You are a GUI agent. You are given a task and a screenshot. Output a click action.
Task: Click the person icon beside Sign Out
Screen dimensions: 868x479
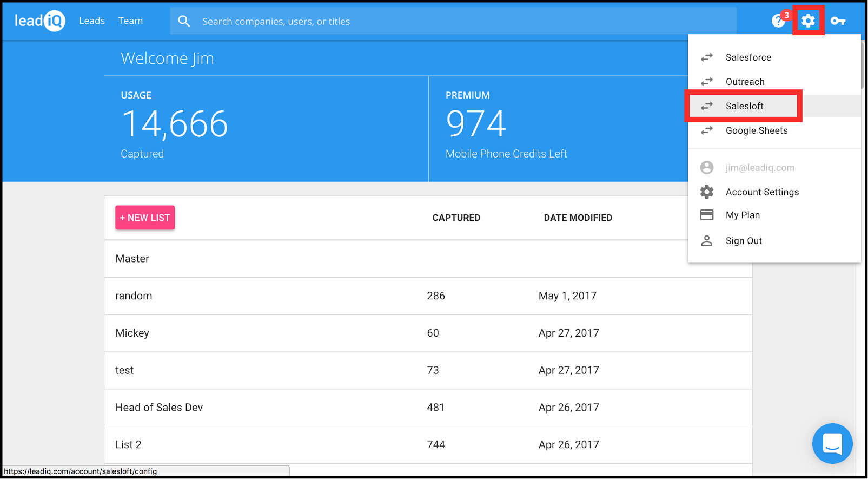[707, 241]
